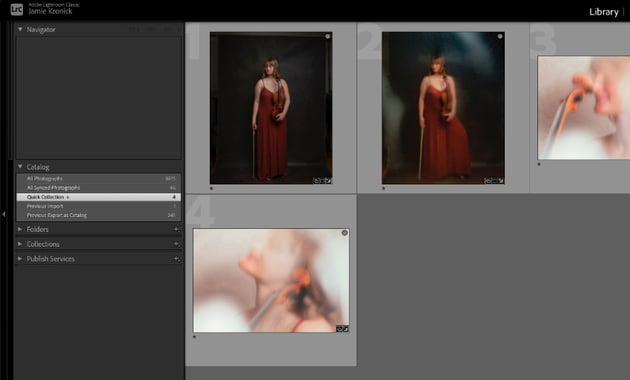The image size is (630, 380).
Task: Click the badge icons on the second photo thumbnail
Action: coord(494,181)
